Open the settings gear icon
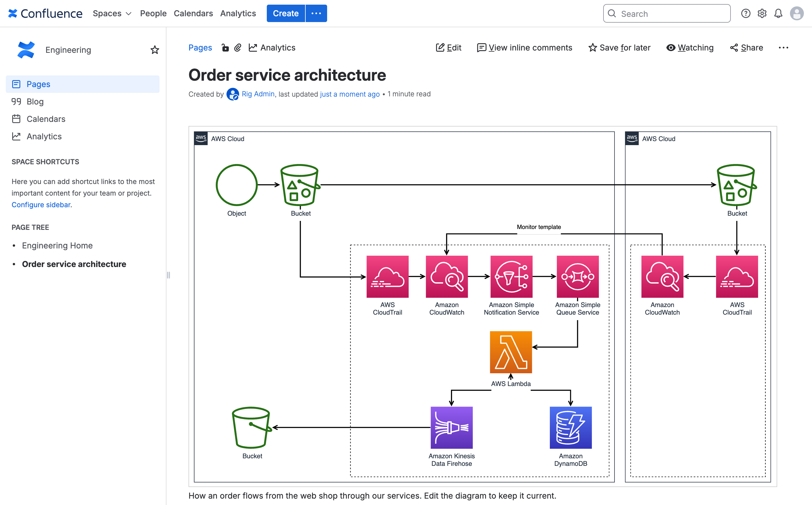This screenshot has width=812, height=505. point(762,13)
